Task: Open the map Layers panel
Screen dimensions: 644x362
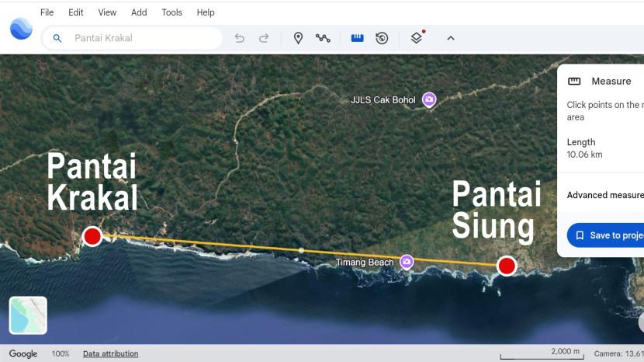Action: (x=417, y=38)
